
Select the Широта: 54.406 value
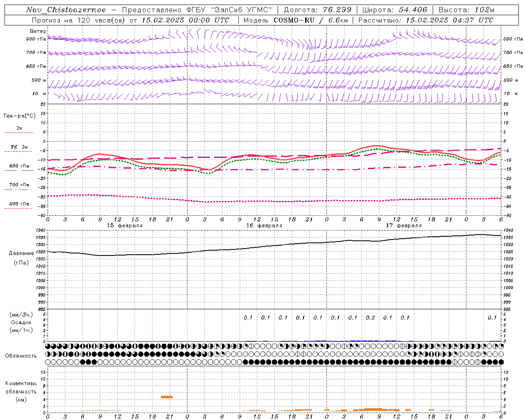[395, 10]
